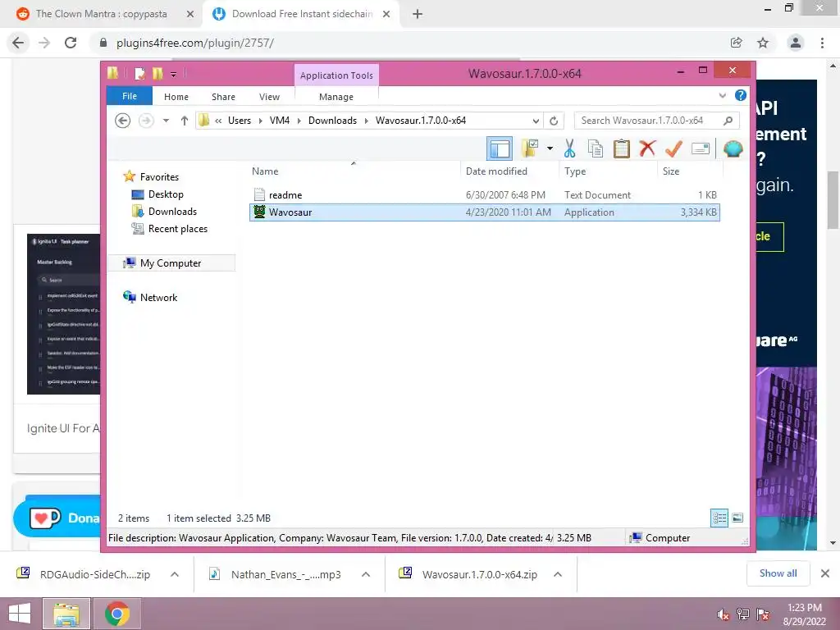Screen dimensions: 840x630
Task: Select My Computer in navigation pane
Action: [171, 263]
